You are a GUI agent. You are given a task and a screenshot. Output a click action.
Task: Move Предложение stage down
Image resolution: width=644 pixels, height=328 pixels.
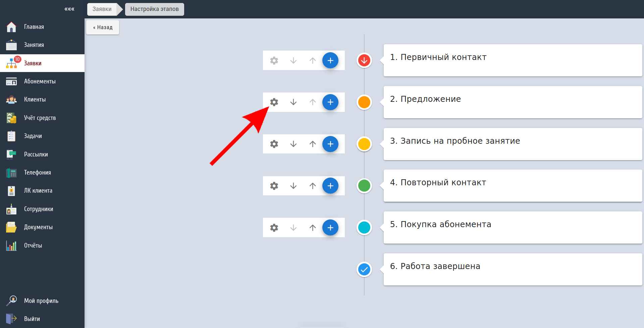pos(293,102)
